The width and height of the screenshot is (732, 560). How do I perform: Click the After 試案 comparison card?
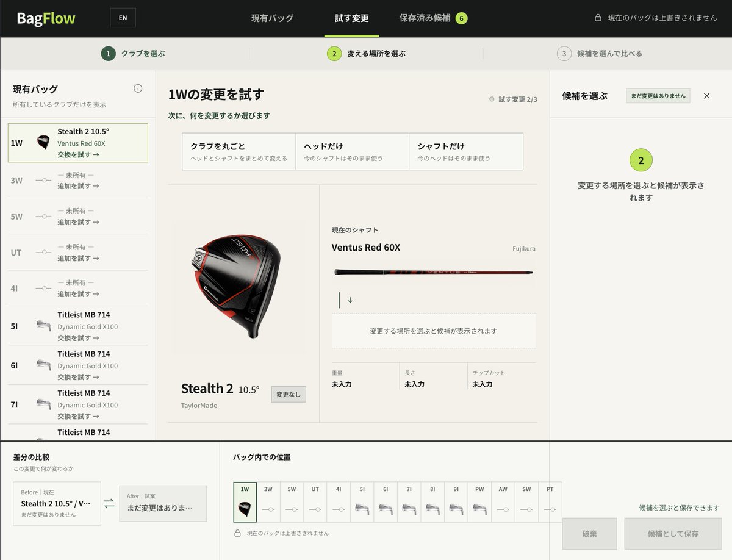[163, 503]
